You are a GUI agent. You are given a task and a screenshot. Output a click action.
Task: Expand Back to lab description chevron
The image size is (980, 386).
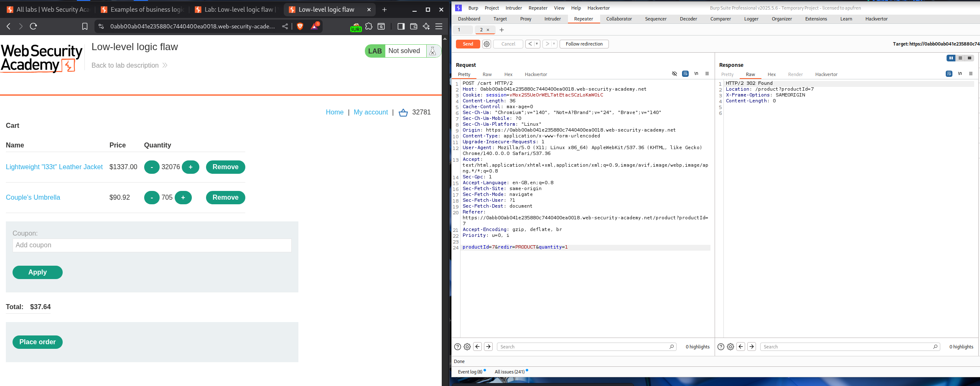pos(165,65)
